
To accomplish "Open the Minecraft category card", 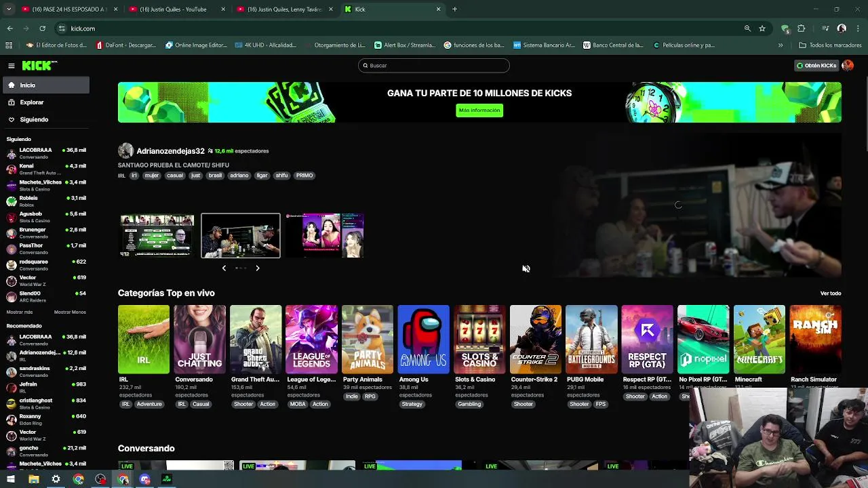I will pos(759,340).
